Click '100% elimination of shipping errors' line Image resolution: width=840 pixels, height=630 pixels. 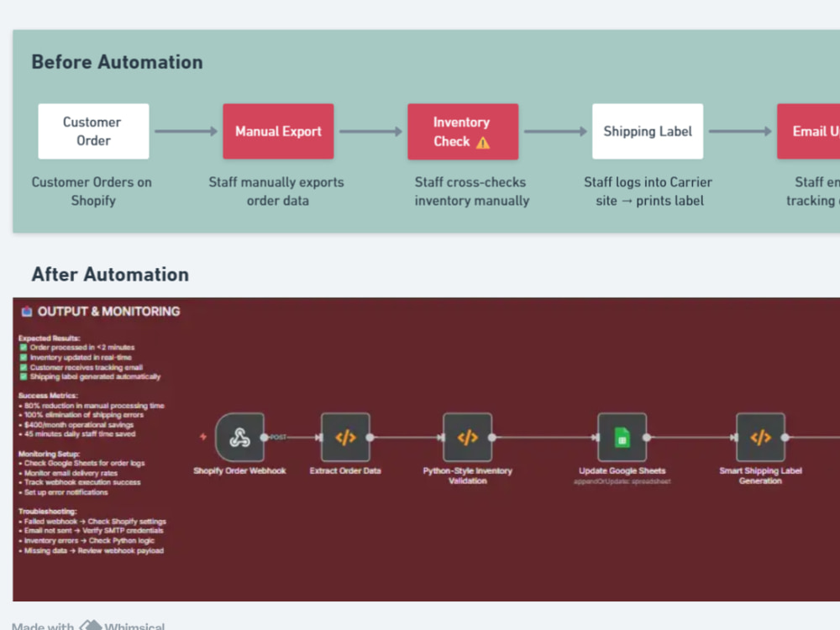point(81,415)
